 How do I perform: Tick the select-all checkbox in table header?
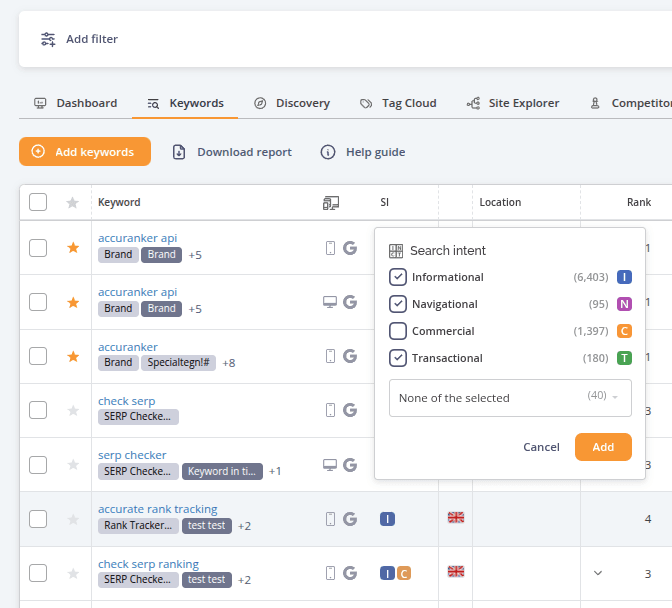tap(38, 202)
